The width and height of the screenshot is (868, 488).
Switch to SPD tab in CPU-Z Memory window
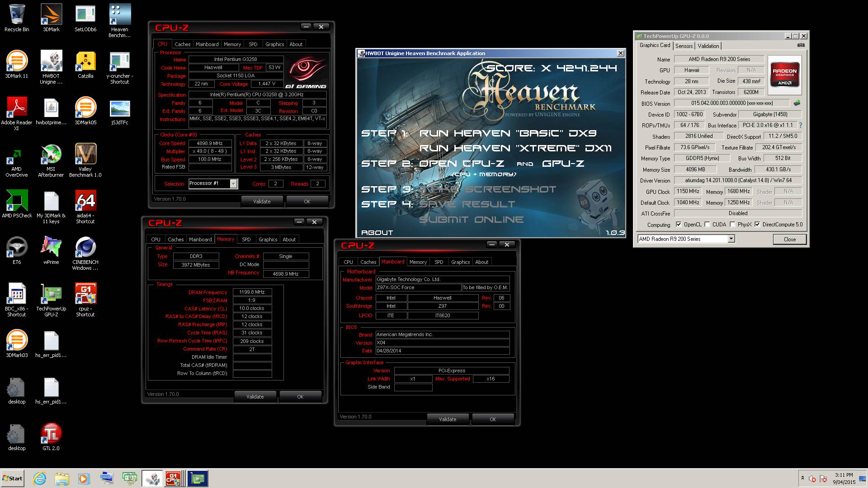pyautogui.click(x=246, y=239)
